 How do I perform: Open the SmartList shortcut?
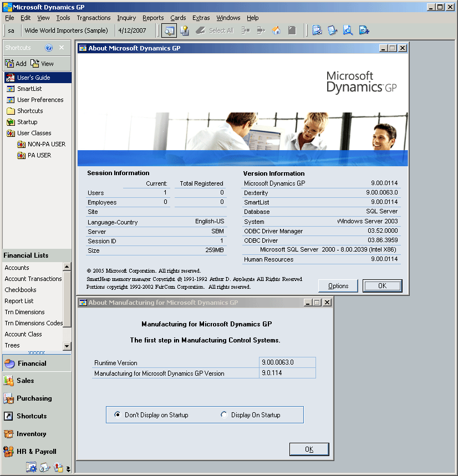click(29, 89)
